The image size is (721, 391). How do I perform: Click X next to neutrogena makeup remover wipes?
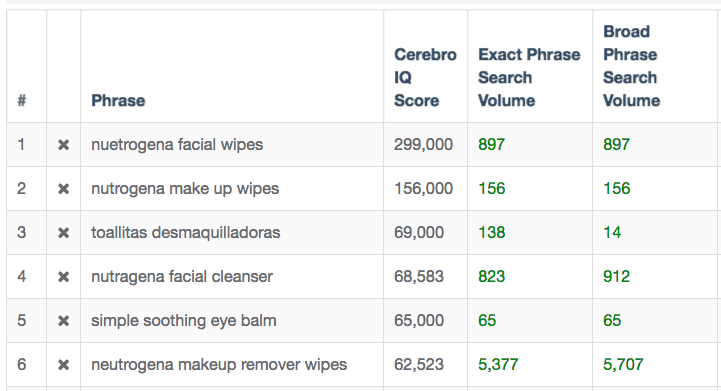63,365
